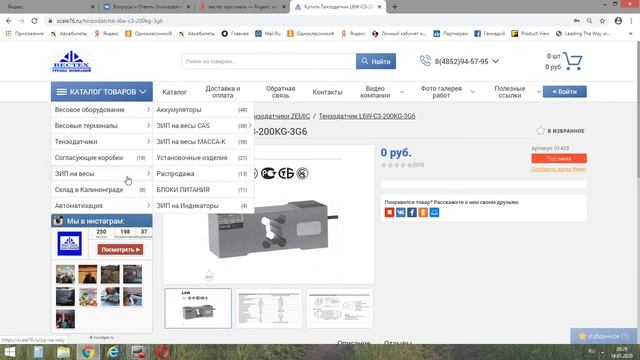
Task: Open Каталог nav link
Action: 174,92
